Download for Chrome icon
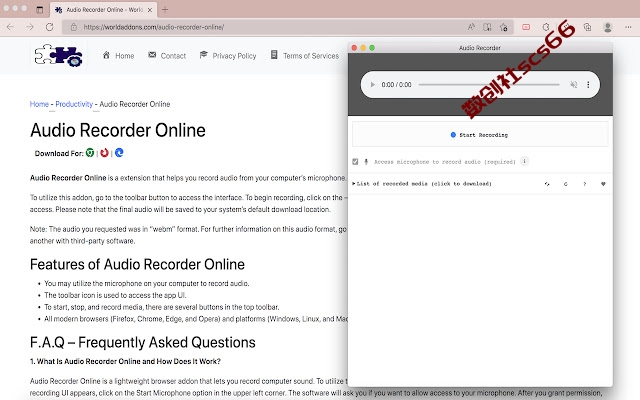The image size is (640, 400). click(x=90, y=153)
